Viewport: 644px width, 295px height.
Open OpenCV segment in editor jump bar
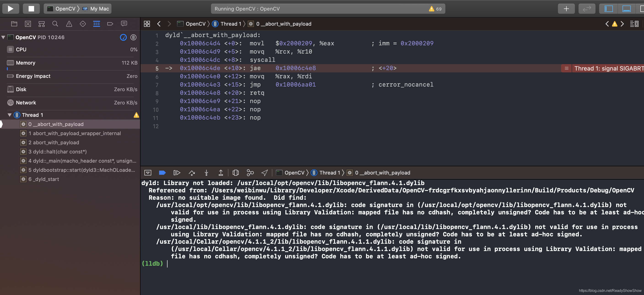(191, 24)
